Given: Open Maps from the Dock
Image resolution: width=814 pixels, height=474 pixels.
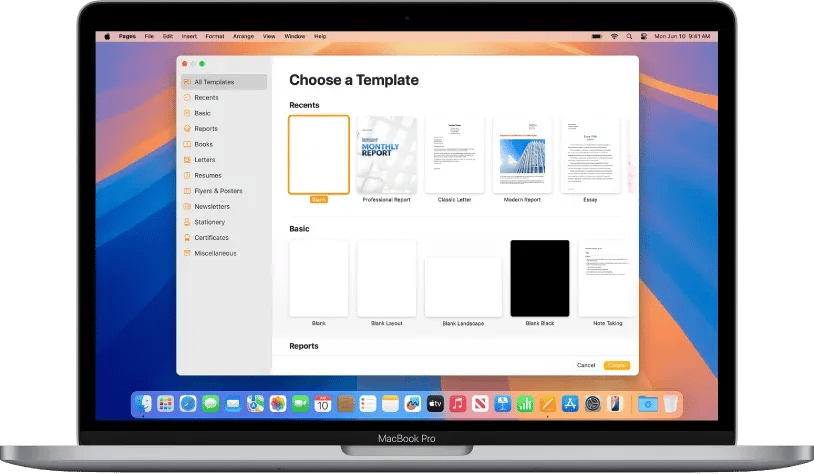Looking at the screenshot, I should point(255,403).
